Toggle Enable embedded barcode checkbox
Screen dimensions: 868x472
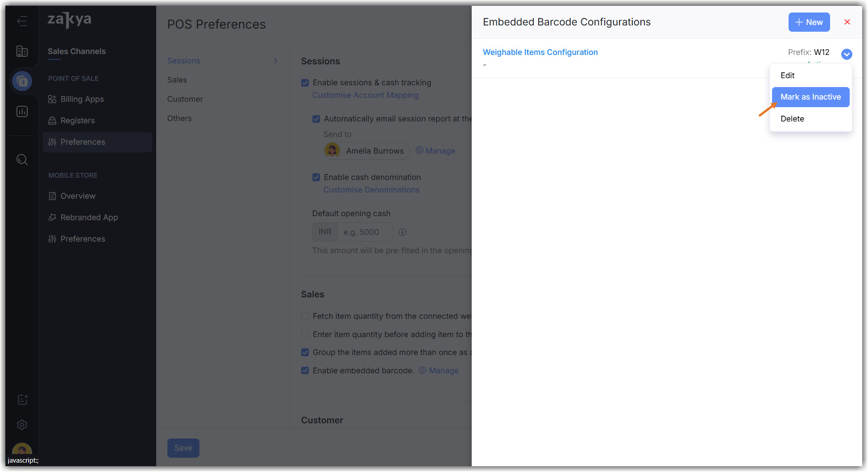point(305,371)
